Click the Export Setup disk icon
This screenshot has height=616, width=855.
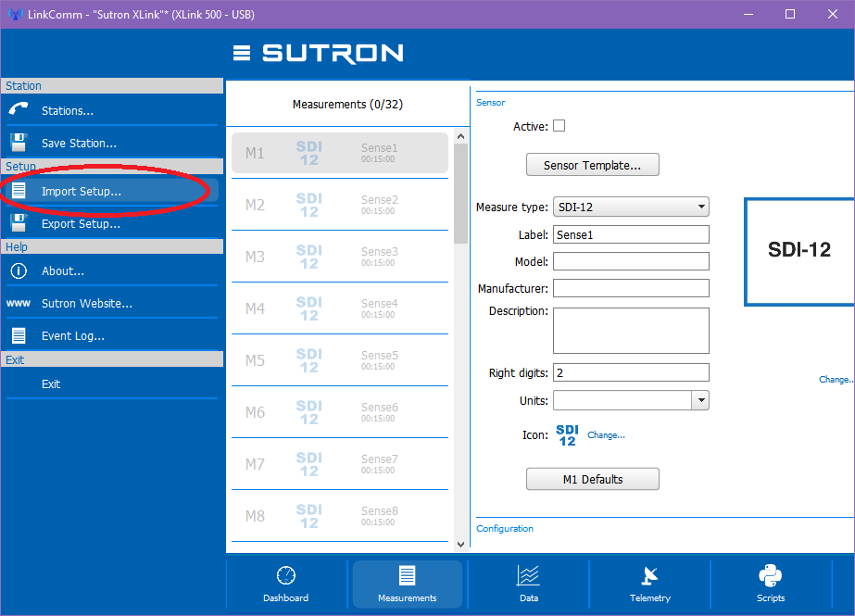click(x=19, y=223)
